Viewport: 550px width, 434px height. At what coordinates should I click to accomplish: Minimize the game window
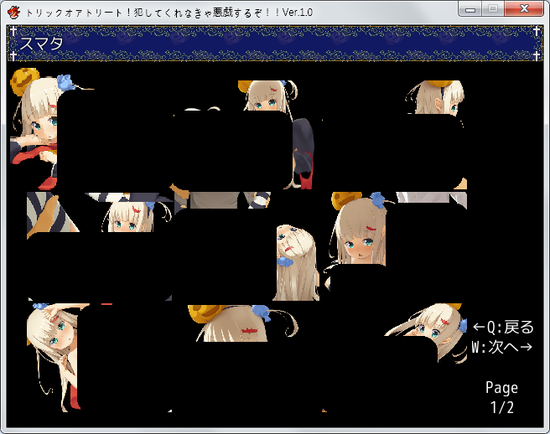pos(470,9)
